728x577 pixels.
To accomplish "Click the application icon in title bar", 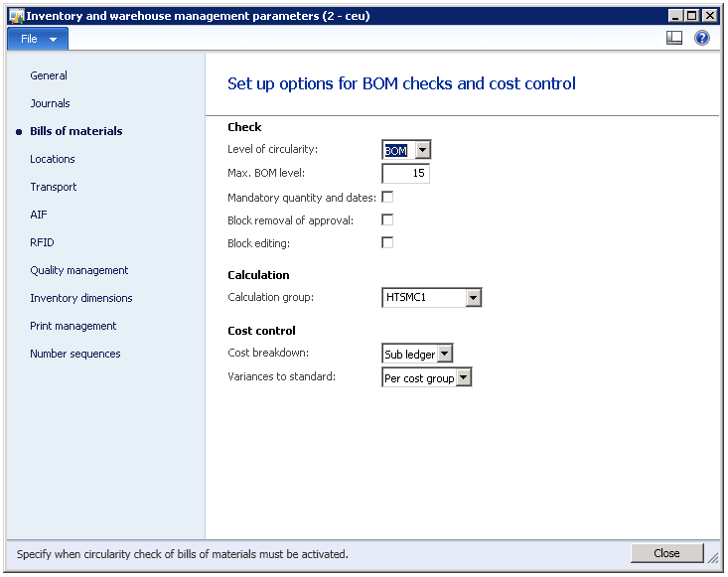I will click(16, 16).
